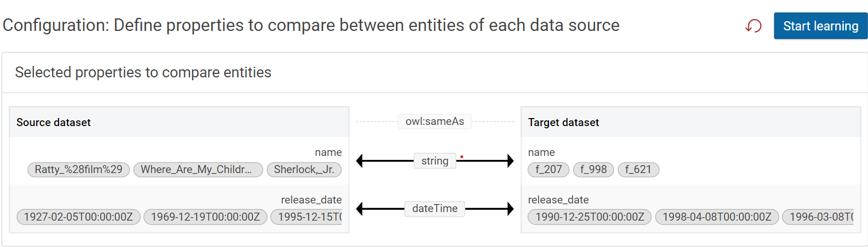
Task: Click the Source dataset header
Action: pyautogui.click(x=53, y=122)
